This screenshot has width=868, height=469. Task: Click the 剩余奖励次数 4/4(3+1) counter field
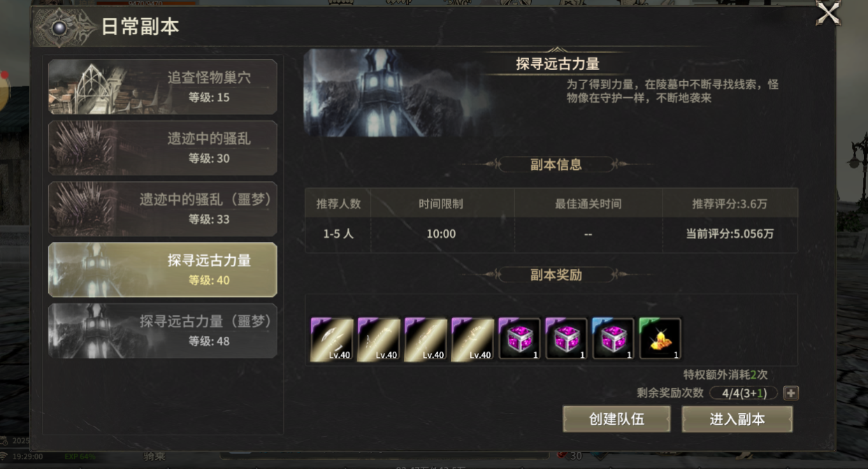(x=744, y=393)
